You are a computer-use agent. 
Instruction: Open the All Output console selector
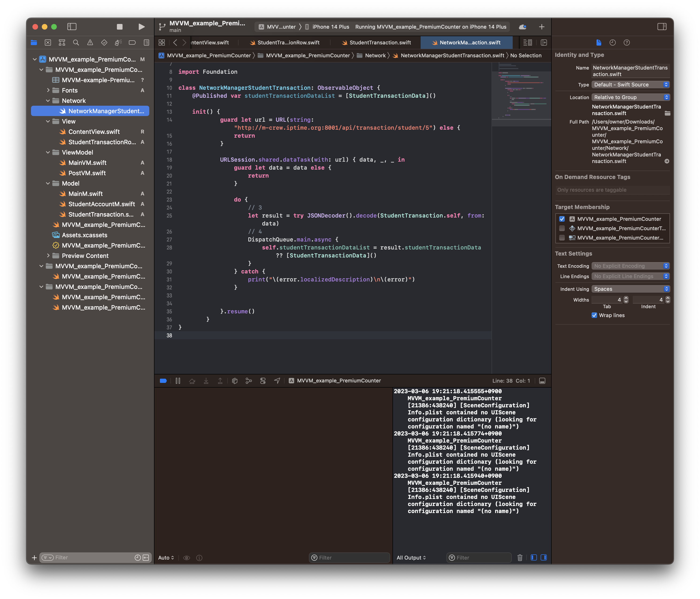pos(411,557)
